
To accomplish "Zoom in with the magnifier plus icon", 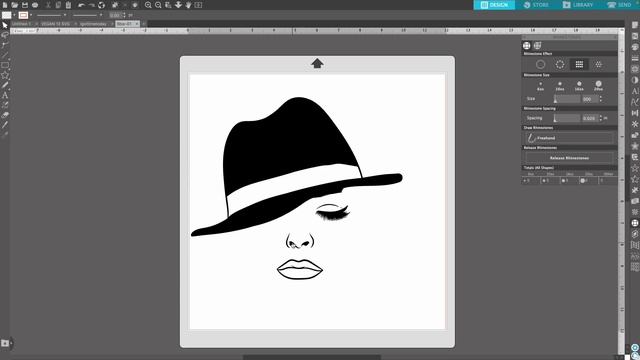I will (148, 5).
